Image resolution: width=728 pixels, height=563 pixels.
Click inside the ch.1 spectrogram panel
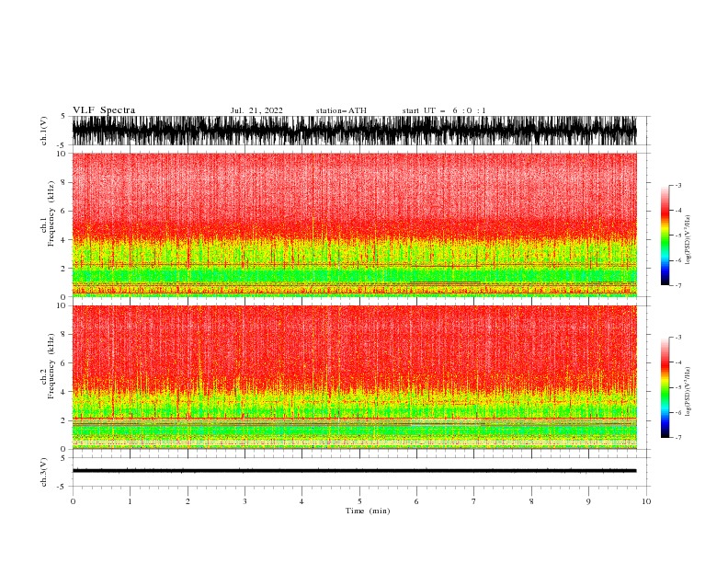coord(354,224)
